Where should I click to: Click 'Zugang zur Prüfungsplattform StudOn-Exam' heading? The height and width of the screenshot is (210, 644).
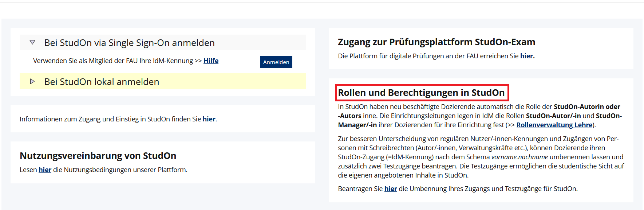[436, 42]
